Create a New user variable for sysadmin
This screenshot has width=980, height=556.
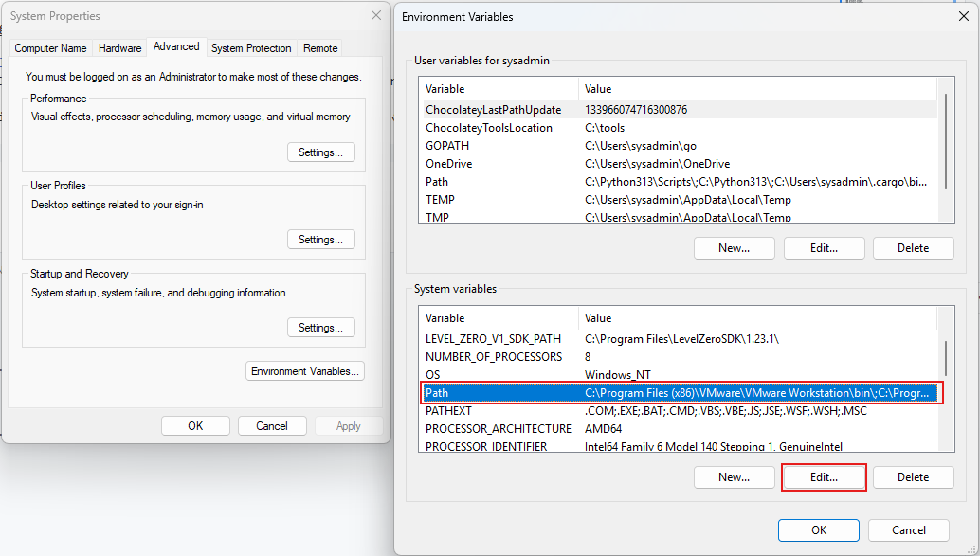coord(734,248)
